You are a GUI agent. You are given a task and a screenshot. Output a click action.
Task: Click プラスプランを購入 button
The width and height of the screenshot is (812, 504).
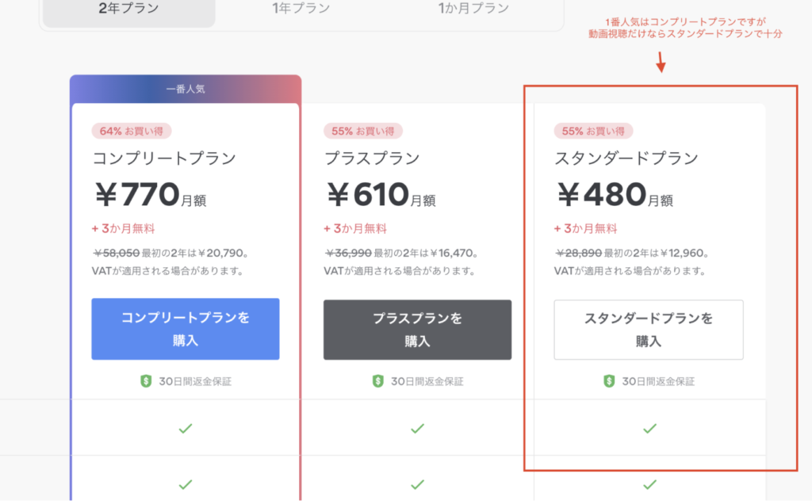pos(417,330)
